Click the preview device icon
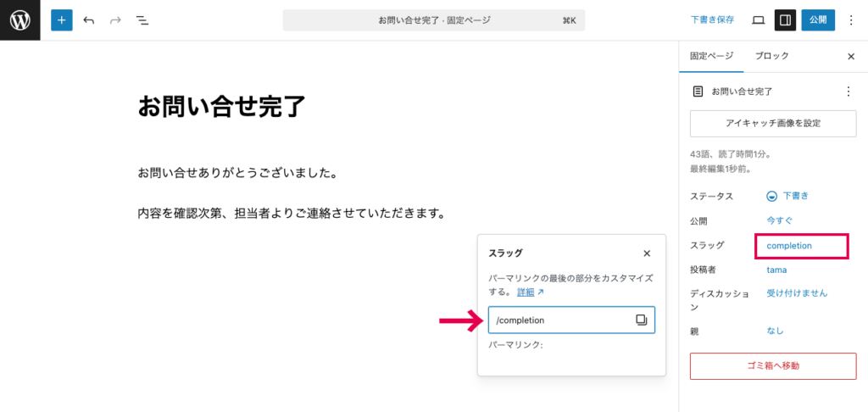 point(758,20)
